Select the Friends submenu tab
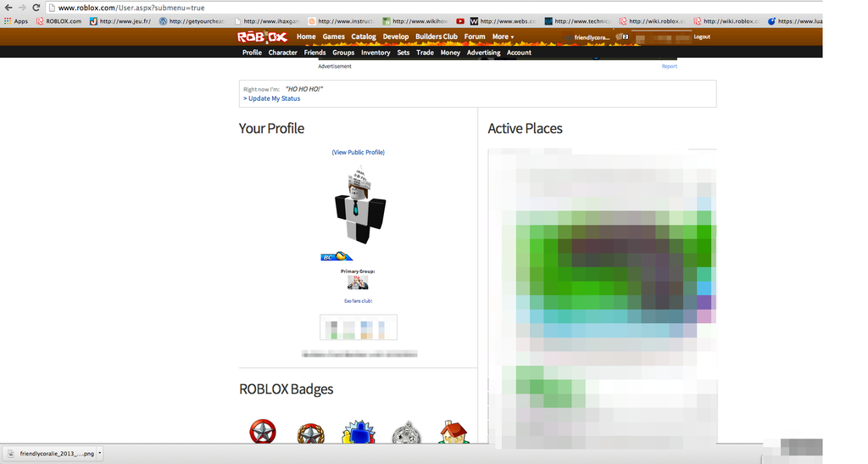The height and width of the screenshot is (464, 868). click(315, 53)
